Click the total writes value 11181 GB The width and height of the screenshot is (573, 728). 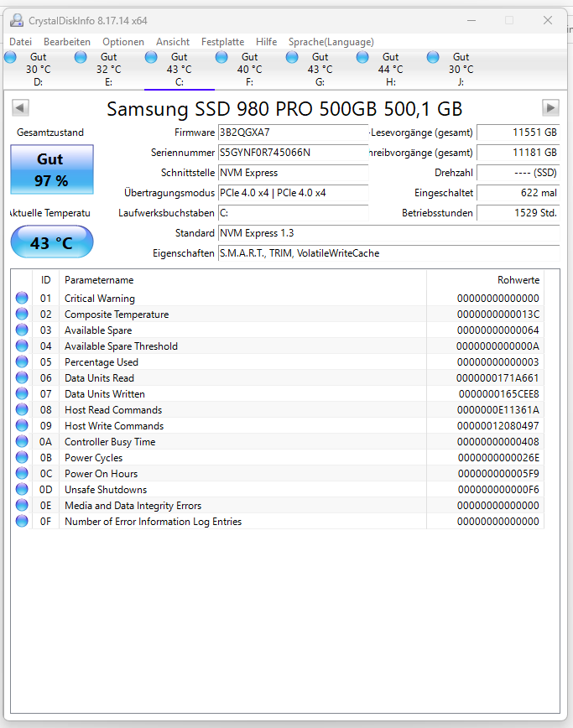coord(518,153)
